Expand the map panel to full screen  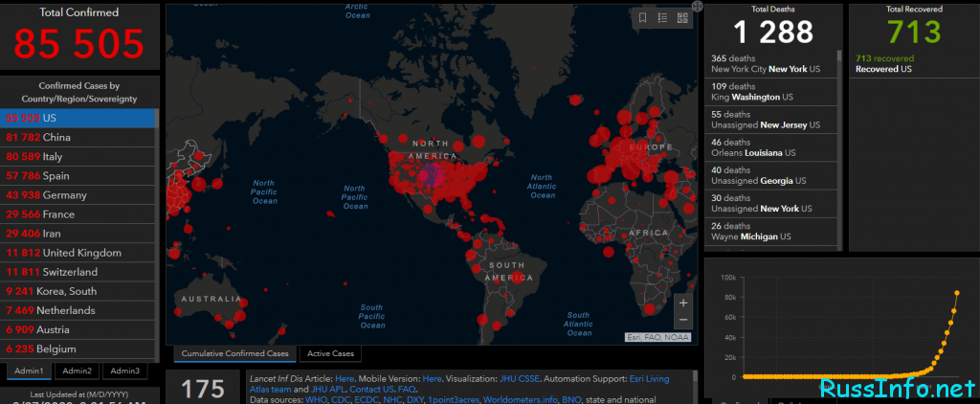pyautogui.click(x=698, y=6)
